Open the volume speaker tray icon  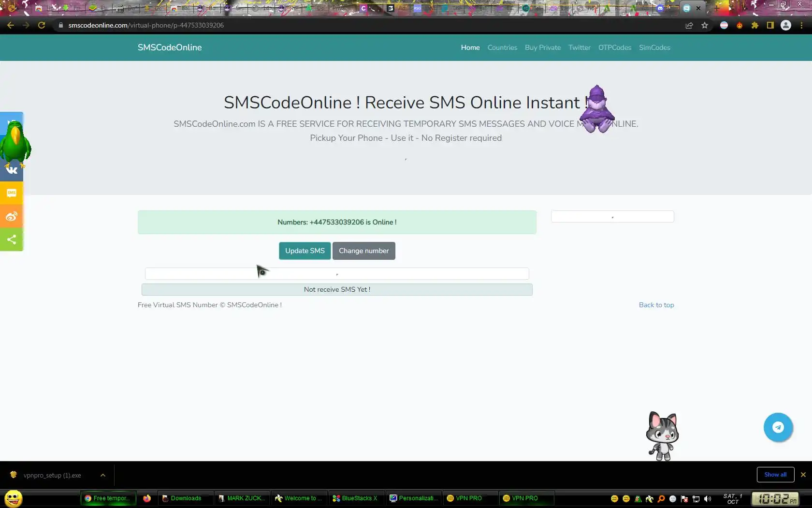(x=708, y=499)
